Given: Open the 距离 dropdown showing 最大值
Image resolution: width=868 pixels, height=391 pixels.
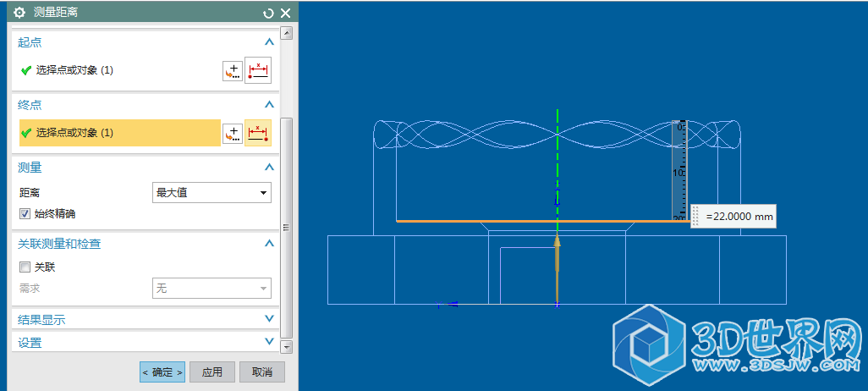Looking at the screenshot, I should [x=212, y=193].
